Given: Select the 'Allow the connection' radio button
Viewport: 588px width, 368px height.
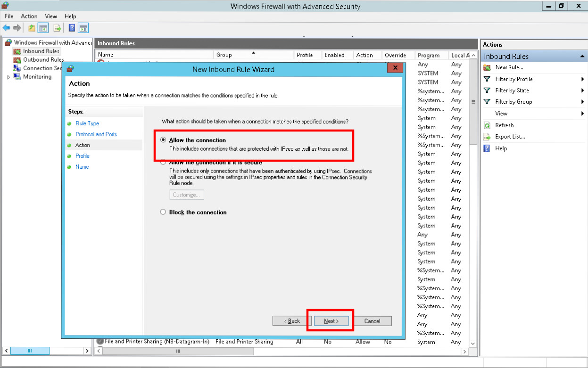Looking at the screenshot, I should tap(163, 140).
